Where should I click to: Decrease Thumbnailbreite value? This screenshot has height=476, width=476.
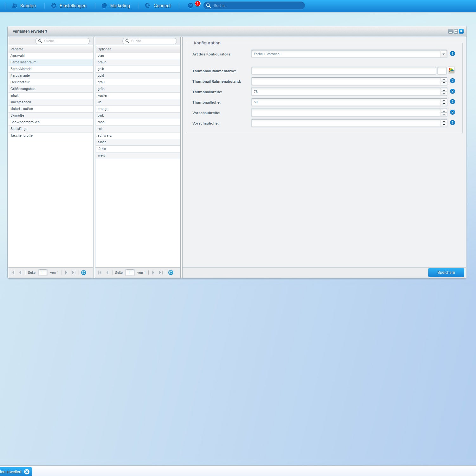[444, 93]
